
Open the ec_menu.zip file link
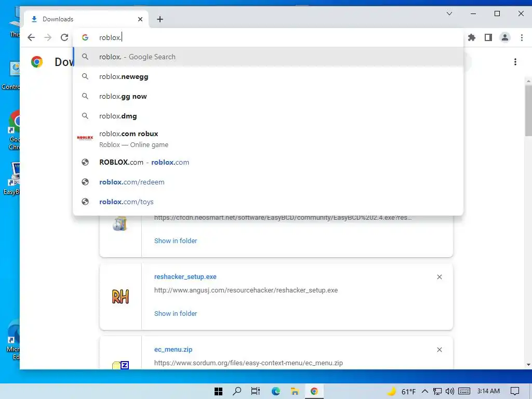173,350
